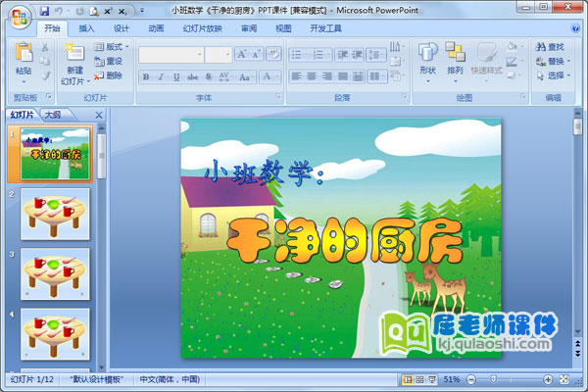Open the Start (开始) ribbon tab
The image size is (588, 392).
[x=52, y=28]
